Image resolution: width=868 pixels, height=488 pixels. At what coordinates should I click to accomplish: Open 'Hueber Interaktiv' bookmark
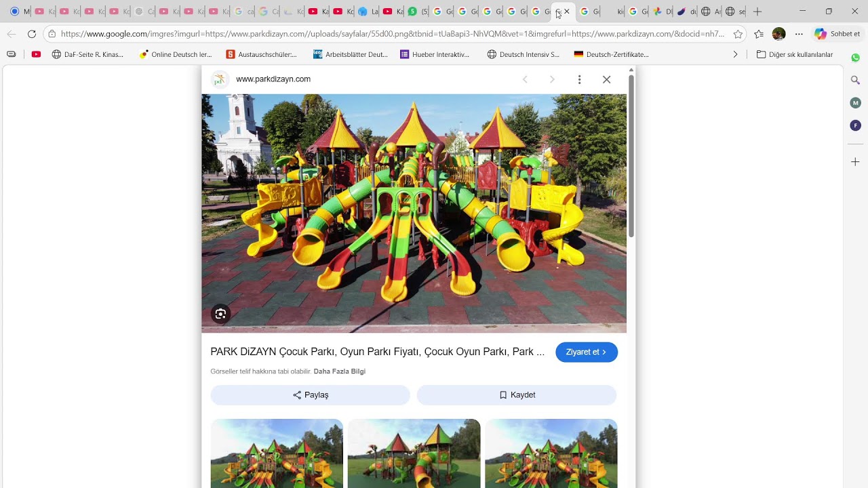(435, 54)
